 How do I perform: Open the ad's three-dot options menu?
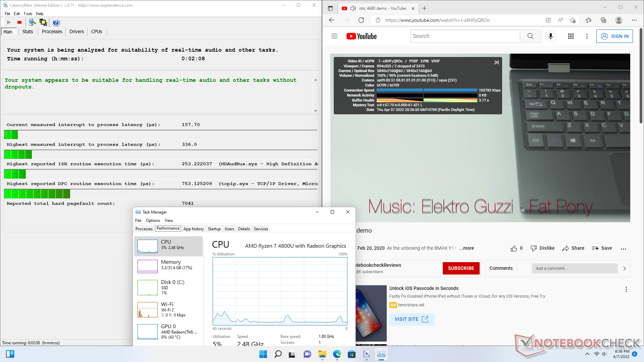[626, 289]
